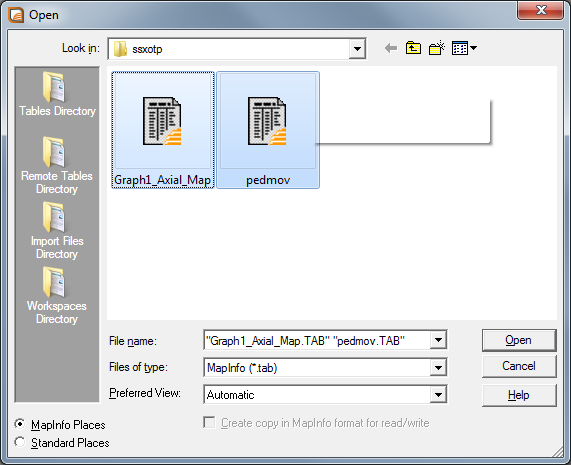The width and height of the screenshot is (571, 465).
Task: Create a new folder
Action: (x=437, y=48)
